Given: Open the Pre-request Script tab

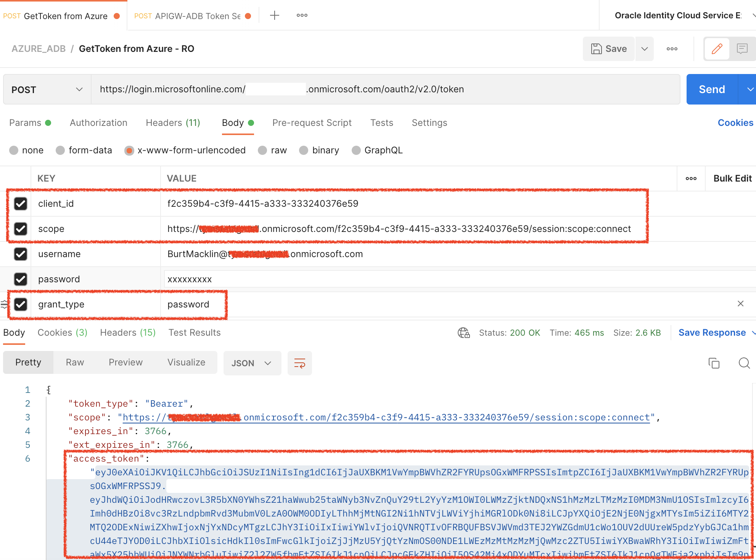Looking at the screenshot, I should (312, 122).
